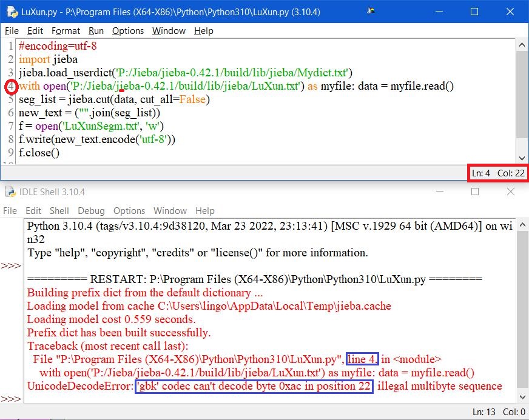
Task: Click 'Prefix dict has been built successfully.' line
Action: click(x=119, y=333)
